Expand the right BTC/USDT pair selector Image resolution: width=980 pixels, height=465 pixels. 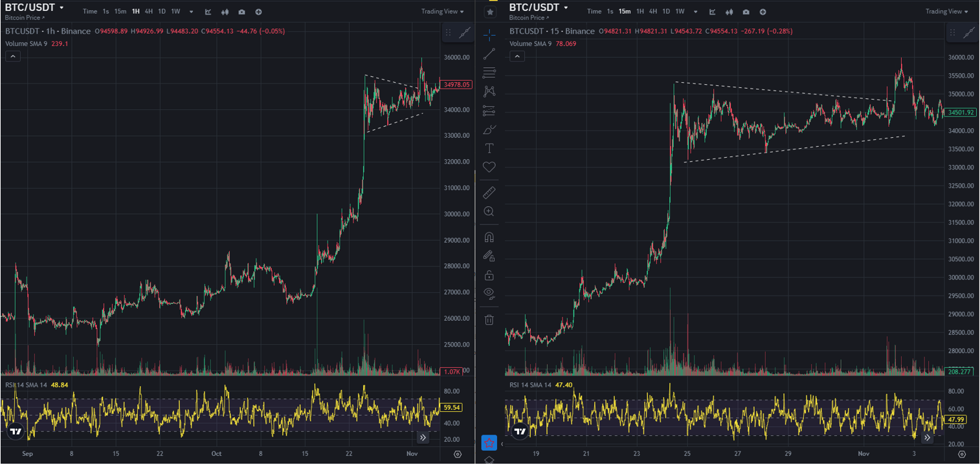point(566,8)
